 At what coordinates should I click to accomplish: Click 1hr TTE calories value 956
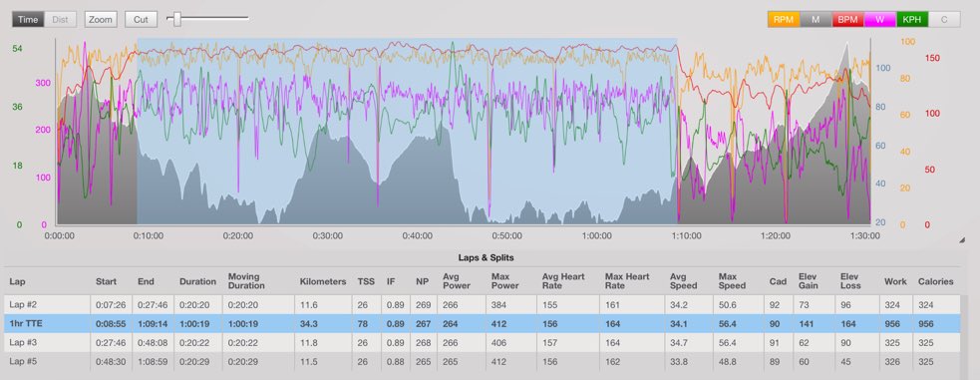926,324
